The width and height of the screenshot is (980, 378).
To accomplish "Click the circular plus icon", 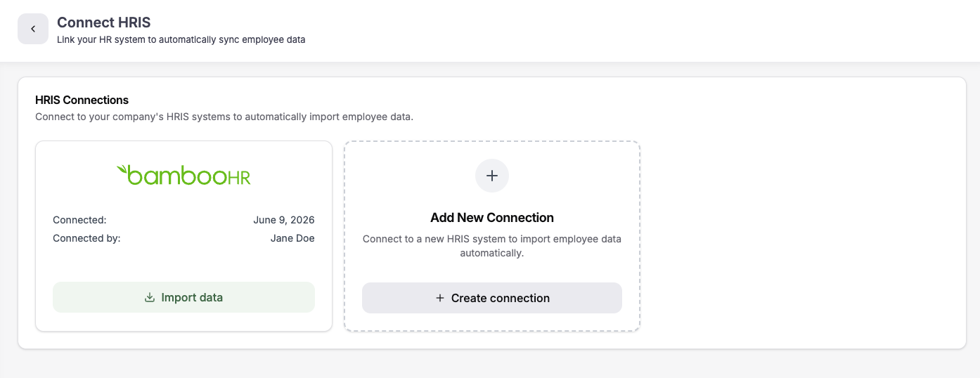I will pyautogui.click(x=492, y=176).
